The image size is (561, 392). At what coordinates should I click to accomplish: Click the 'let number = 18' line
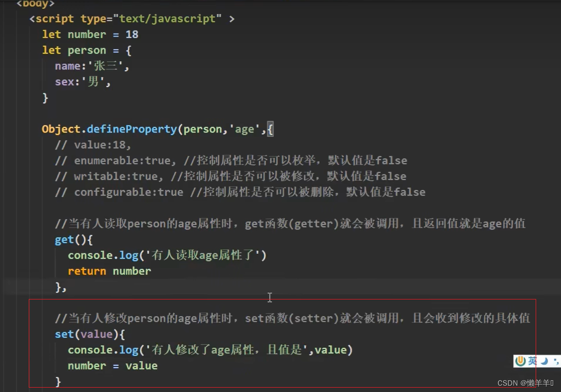(x=90, y=34)
